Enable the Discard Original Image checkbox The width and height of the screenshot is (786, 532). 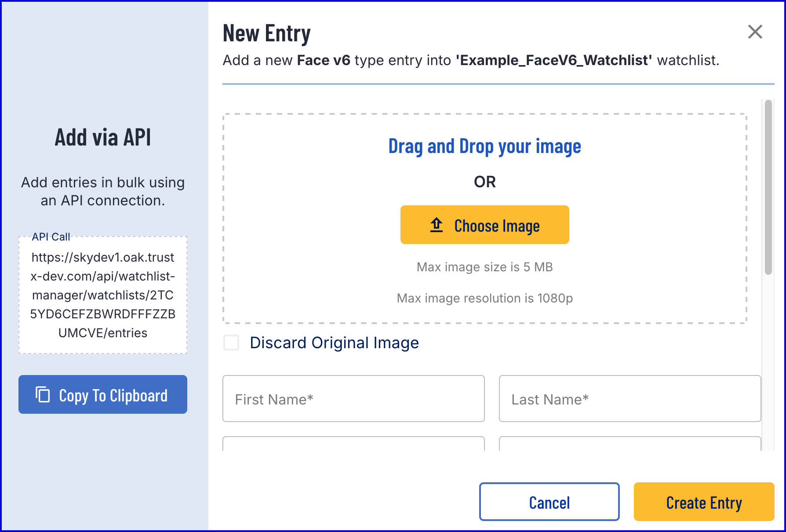click(231, 343)
